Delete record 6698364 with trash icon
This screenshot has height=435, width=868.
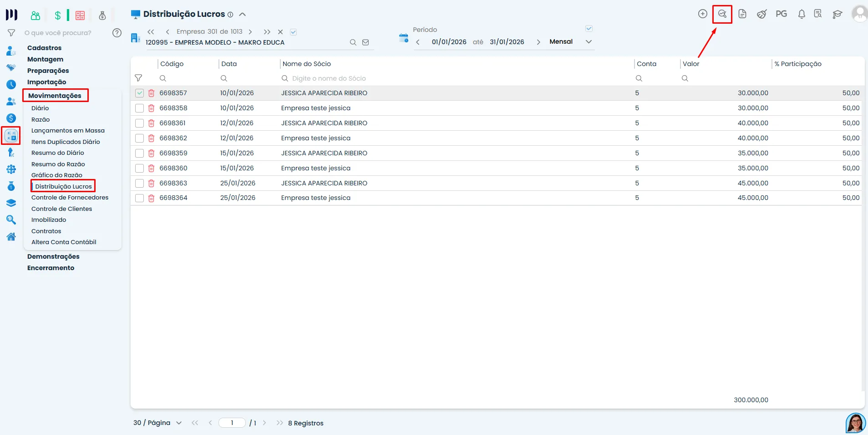click(x=151, y=198)
